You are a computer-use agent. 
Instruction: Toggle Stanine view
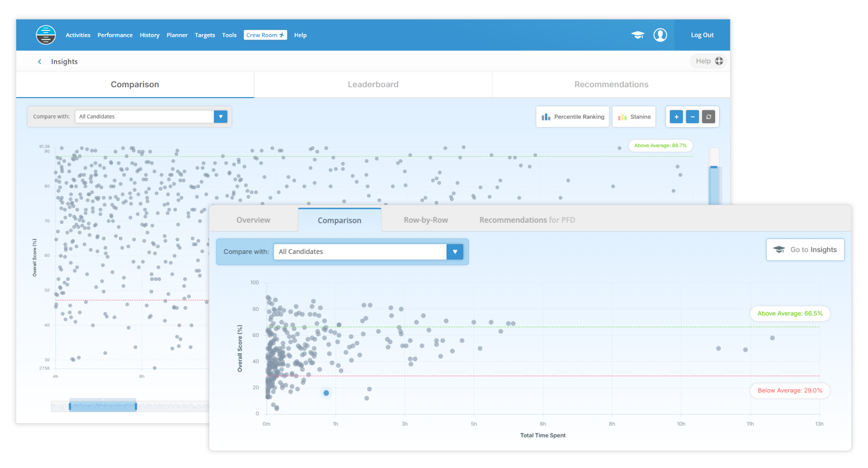pyautogui.click(x=634, y=117)
